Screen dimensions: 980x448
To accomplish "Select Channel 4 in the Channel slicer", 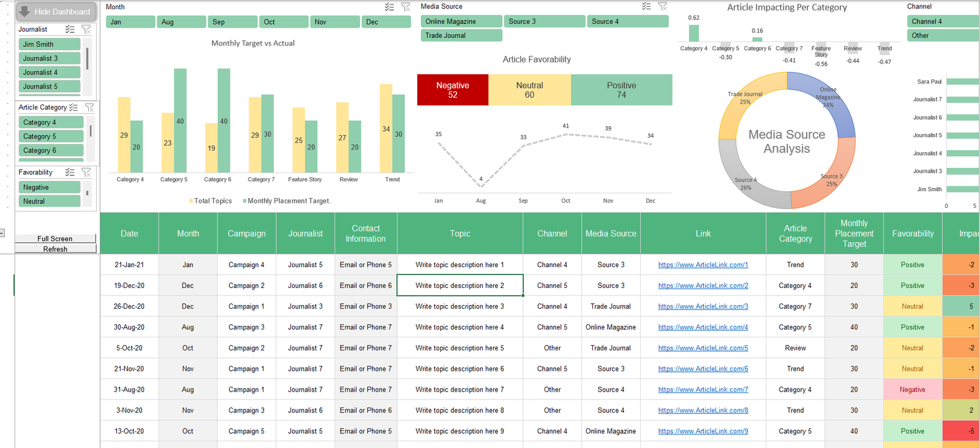I will (943, 21).
